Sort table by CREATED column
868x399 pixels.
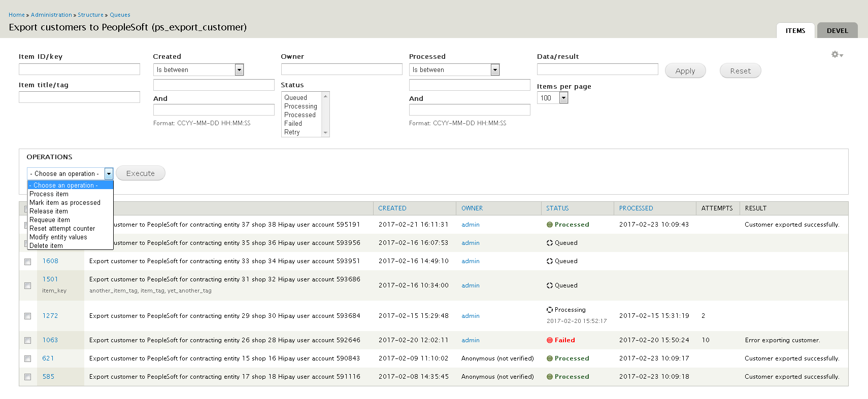pyautogui.click(x=392, y=208)
